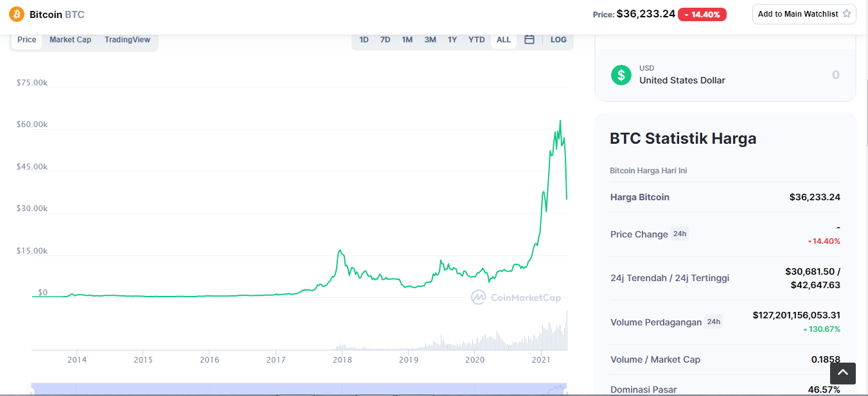Click the chart range navigator slider
Viewport: 868px width, 396px height.
tap(299, 389)
